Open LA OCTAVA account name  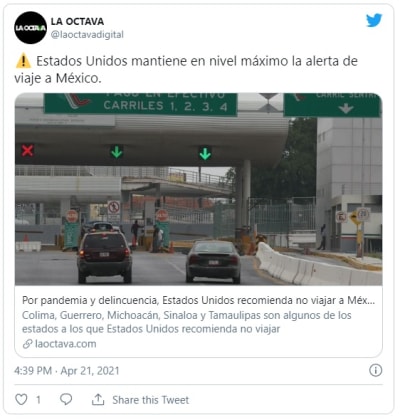click(77, 21)
